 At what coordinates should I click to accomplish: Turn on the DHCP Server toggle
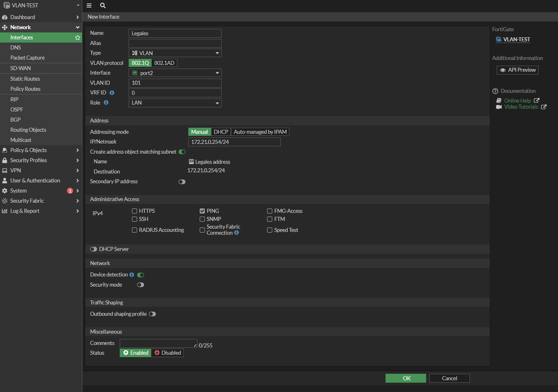[x=93, y=249]
